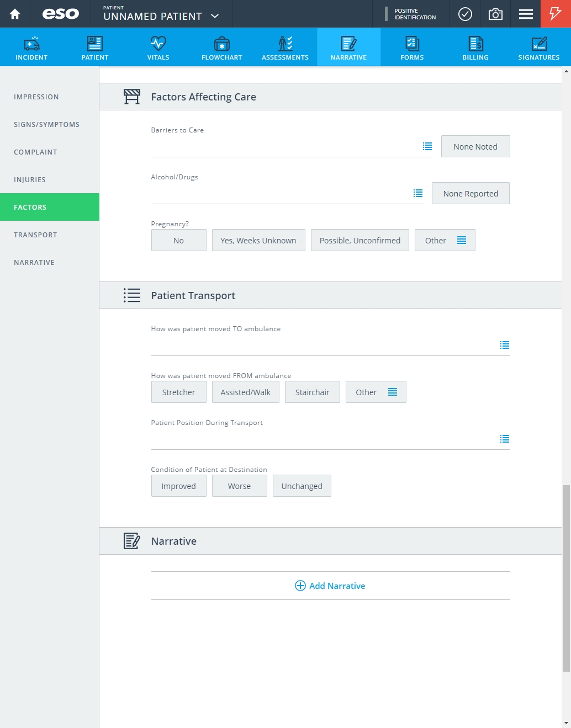This screenshot has height=728, width=571.
Task: Click the page vertical scrollbar thumb
Action: coord(566,578)
